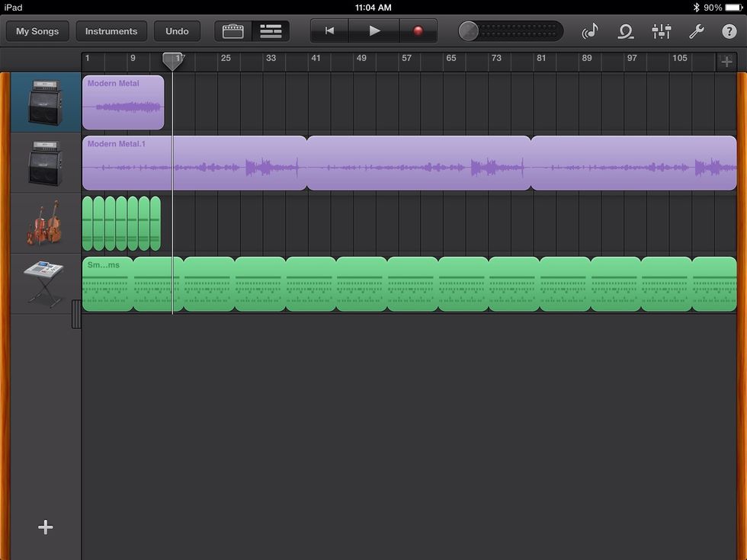
Task: Select the second guitar amp track icon
Action: [x=43, y=162]
